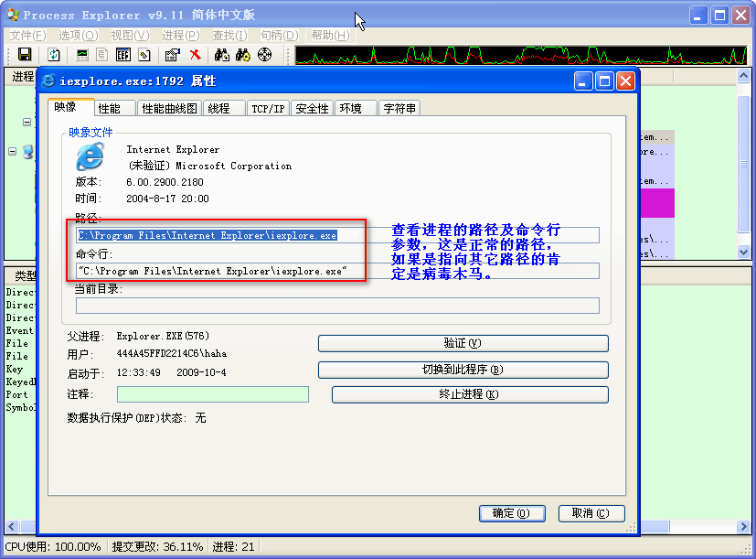The image size is (756, 559).
Task: Collapse the tree node beside the computer icon
Action: click(x=13, y=152)
